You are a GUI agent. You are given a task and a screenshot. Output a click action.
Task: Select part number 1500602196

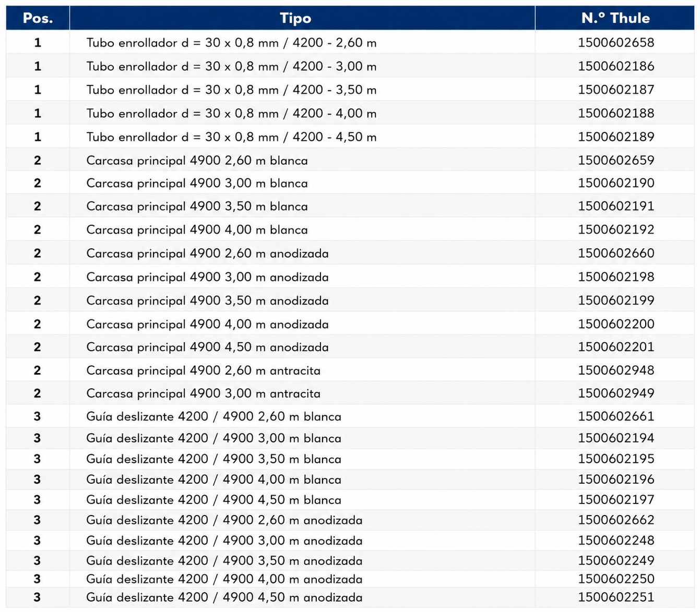616,479
